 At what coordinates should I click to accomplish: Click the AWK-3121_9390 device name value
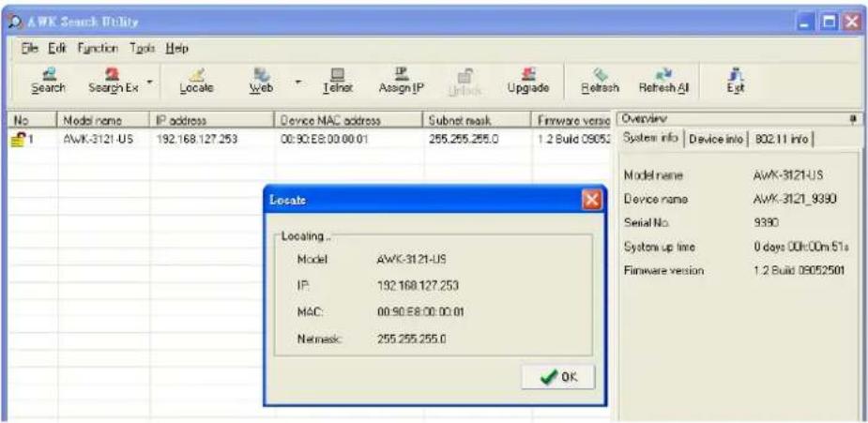click(x=794, y=199)
